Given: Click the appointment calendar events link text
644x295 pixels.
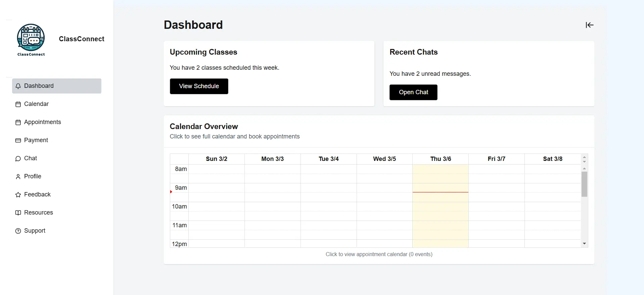Looking at the screenshot, I should [x=379, y=254].
